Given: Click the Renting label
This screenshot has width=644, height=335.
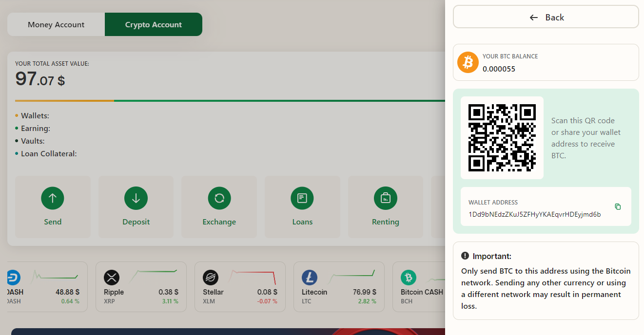Looking at the screenshot, I should (386, 222).
